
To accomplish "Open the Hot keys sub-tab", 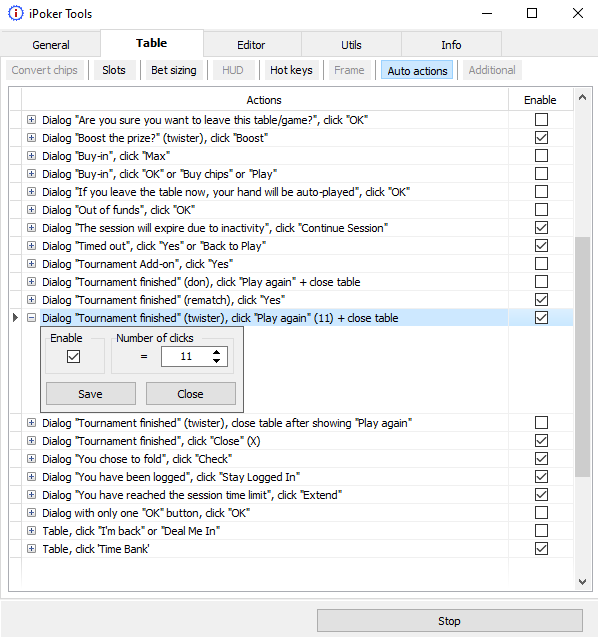I will pyautogui.click(x=291, y=70).
